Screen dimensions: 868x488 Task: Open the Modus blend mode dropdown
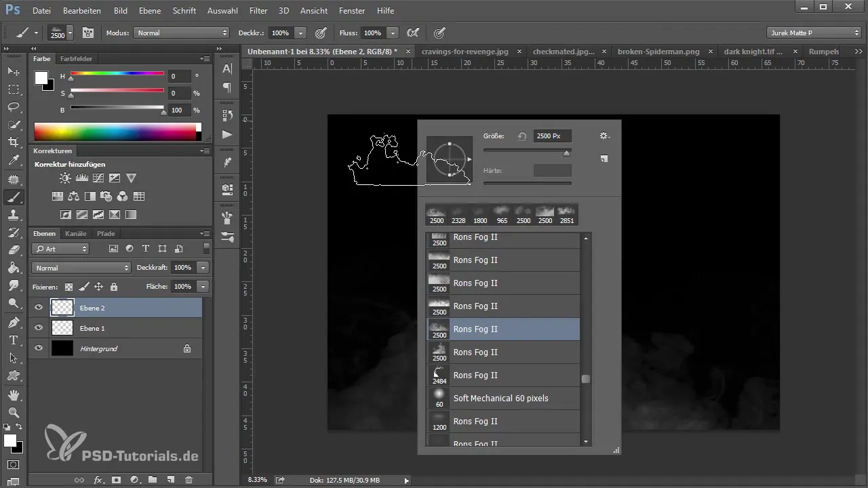coord(182,33)
